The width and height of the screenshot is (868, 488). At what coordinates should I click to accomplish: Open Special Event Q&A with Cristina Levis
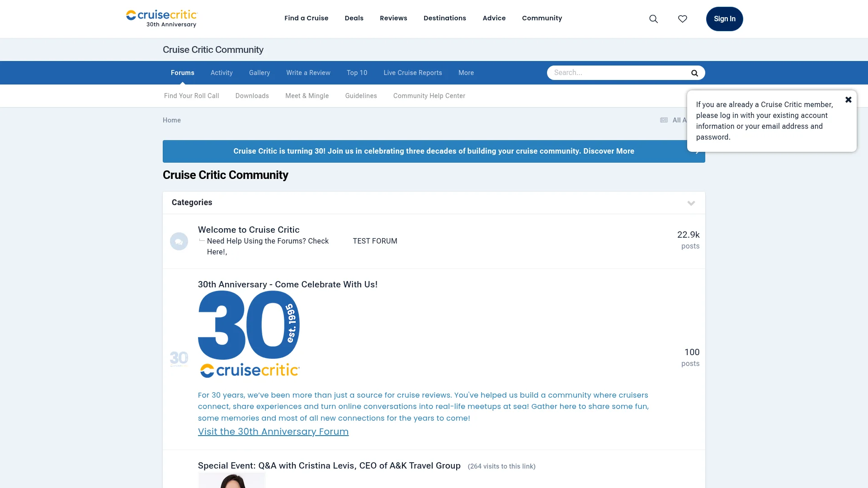pos(329,465)
